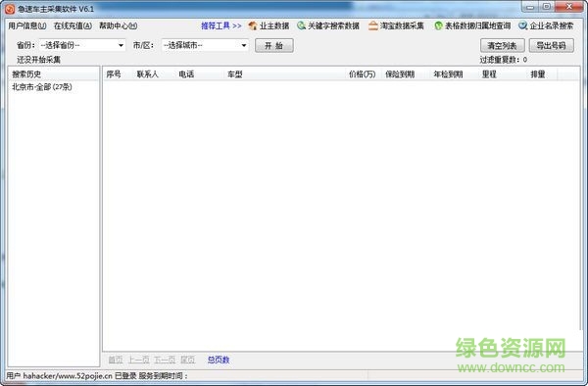
Task: Click the 开始 button
Action: click(274, 46)
